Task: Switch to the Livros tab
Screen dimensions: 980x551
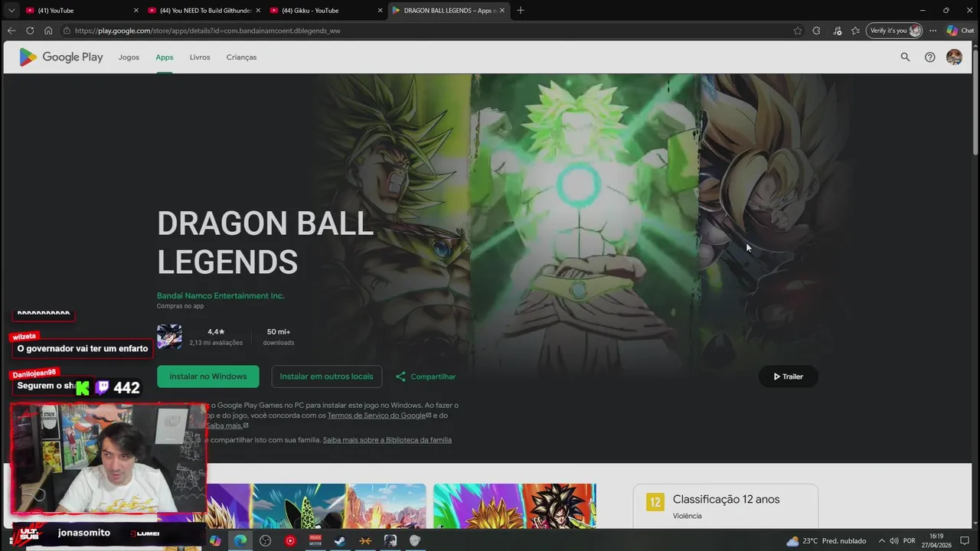Action: [x=200, y=57]
